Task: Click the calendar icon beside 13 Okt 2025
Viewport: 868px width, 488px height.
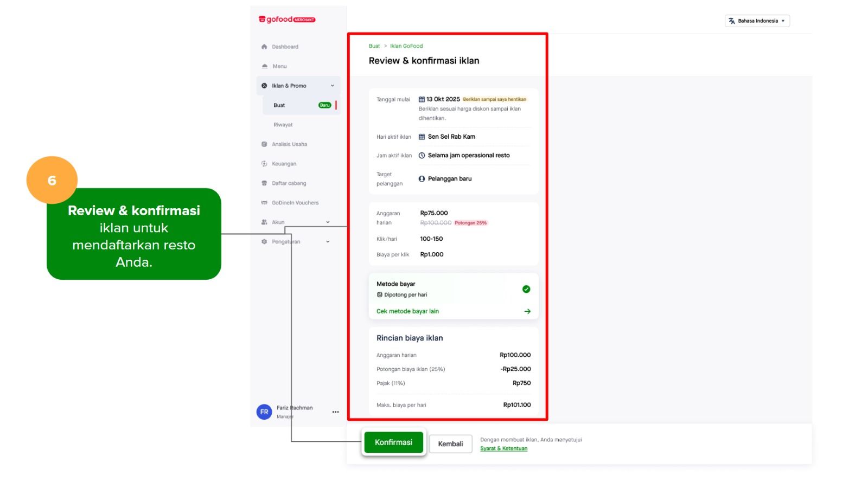Action: [422, 99]
